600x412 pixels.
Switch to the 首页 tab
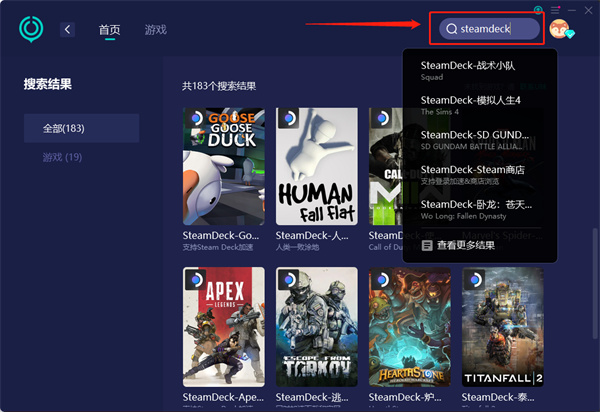coord(109,29)
